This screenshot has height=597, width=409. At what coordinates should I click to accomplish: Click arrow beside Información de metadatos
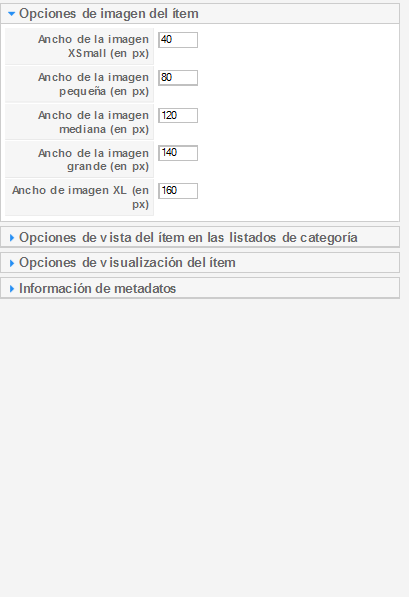(11, 289)
